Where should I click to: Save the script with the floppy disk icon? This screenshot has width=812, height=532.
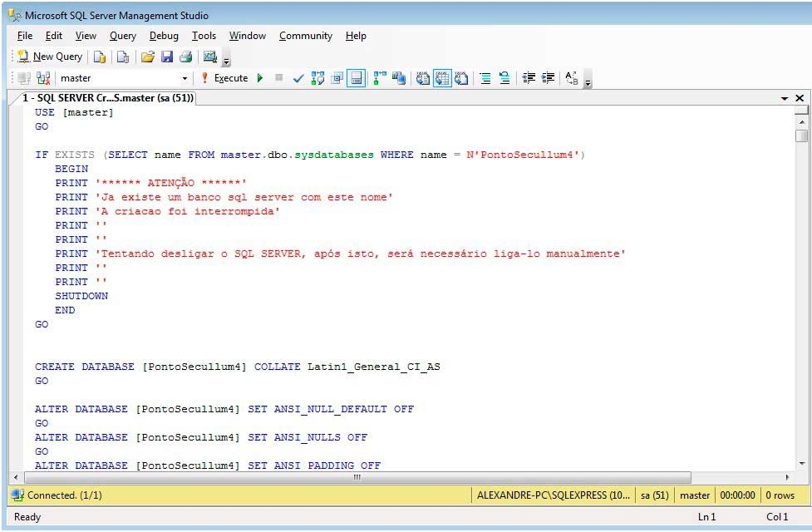click(166, 57)
